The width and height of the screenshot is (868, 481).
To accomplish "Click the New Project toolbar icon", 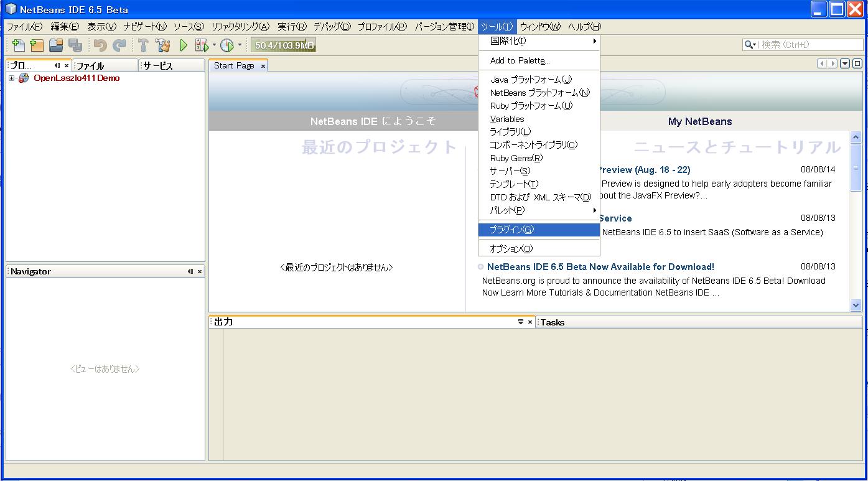I will (37, 45).
